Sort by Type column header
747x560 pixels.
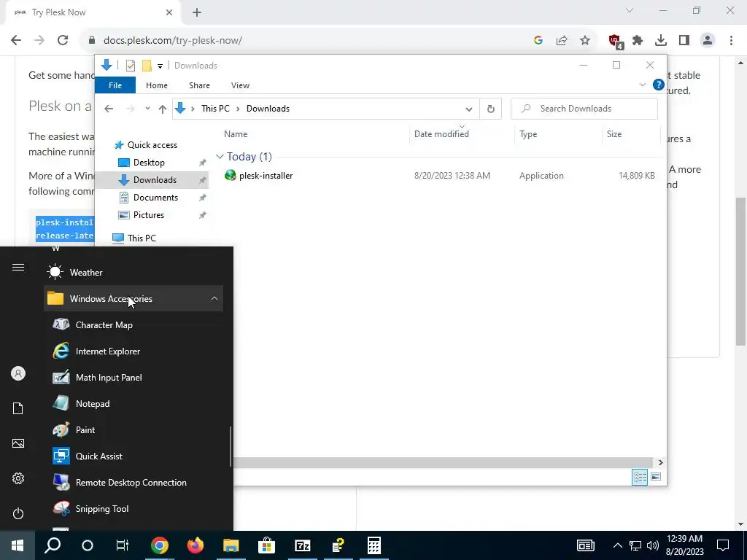coord(558,134)
